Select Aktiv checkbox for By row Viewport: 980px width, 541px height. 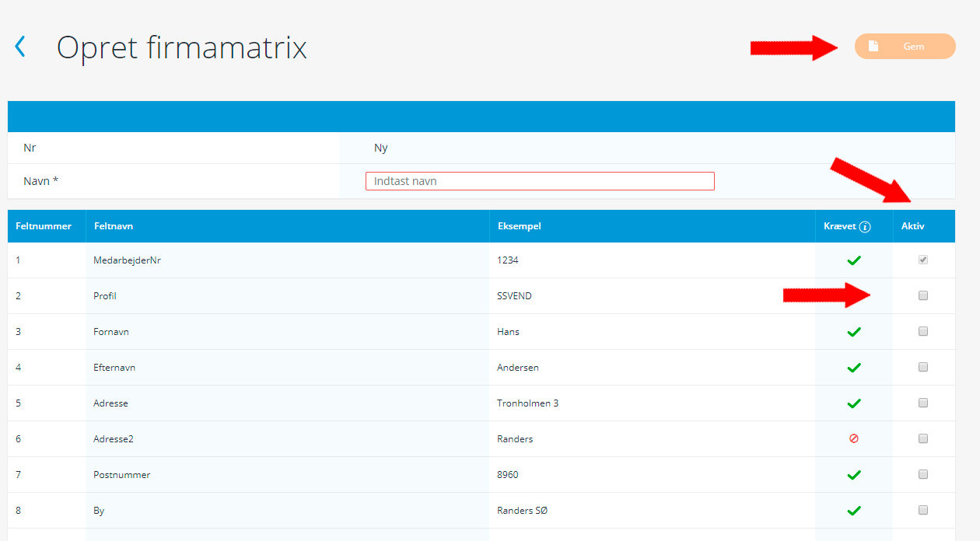923,510
